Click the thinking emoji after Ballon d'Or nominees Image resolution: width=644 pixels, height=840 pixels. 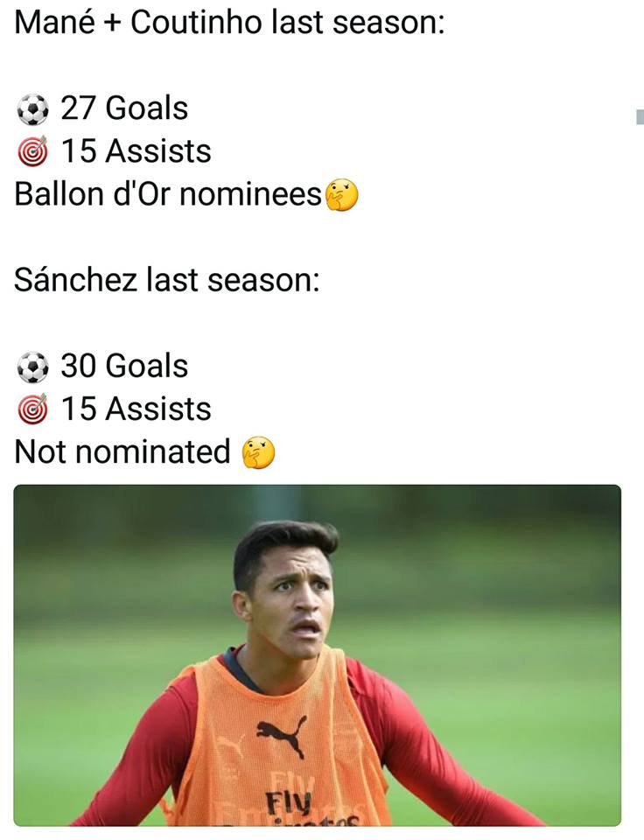tap(342, 196)
